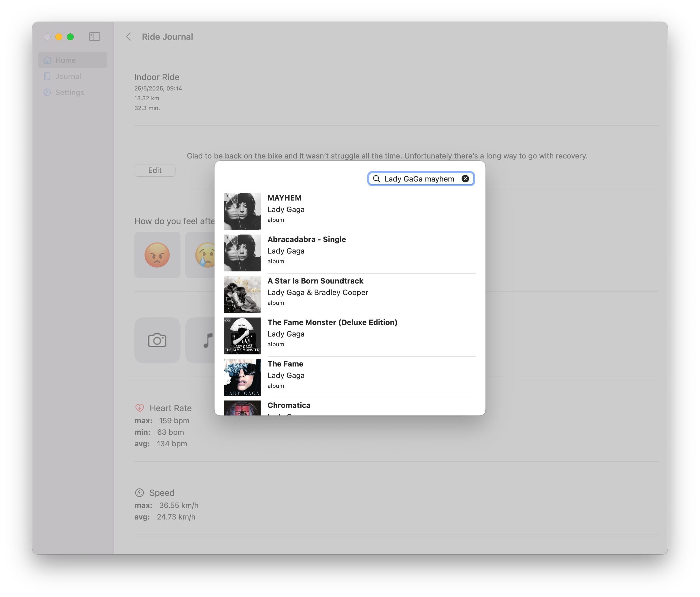The width and height of the screenshot is (700, 597).
Task: Click the MAYHEM album cover thumbnail
Action: point(242,211)
